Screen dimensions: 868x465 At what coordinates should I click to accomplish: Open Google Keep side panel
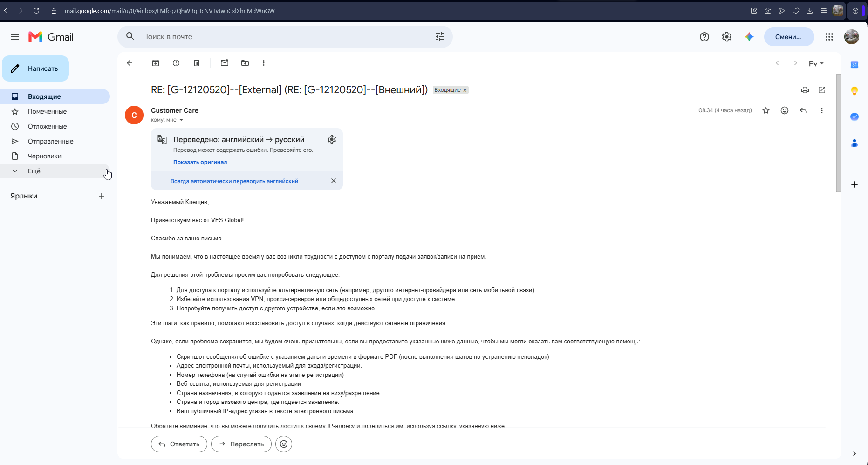[854, 91]
